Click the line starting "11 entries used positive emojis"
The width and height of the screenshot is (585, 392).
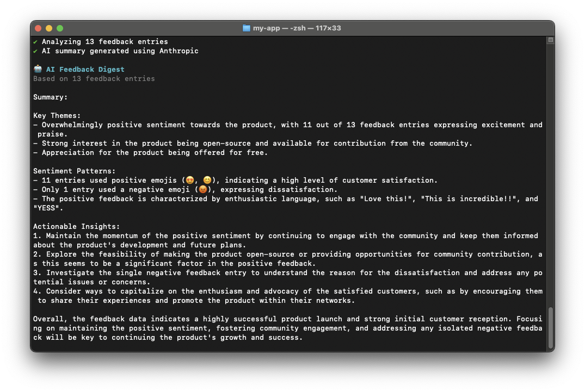click(x=235, y=181)
